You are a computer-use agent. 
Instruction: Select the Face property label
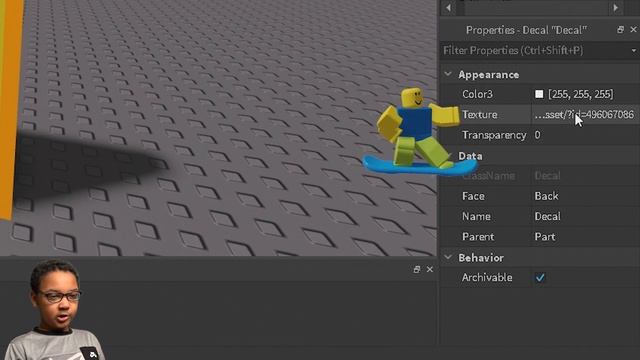click(x=473, y=196)
